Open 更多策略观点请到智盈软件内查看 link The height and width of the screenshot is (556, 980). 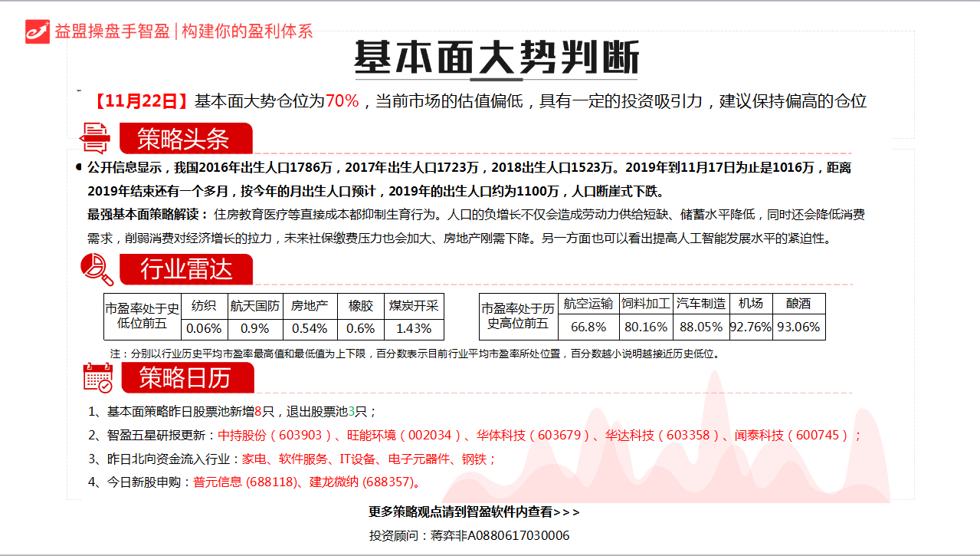(x=474, y=512)
